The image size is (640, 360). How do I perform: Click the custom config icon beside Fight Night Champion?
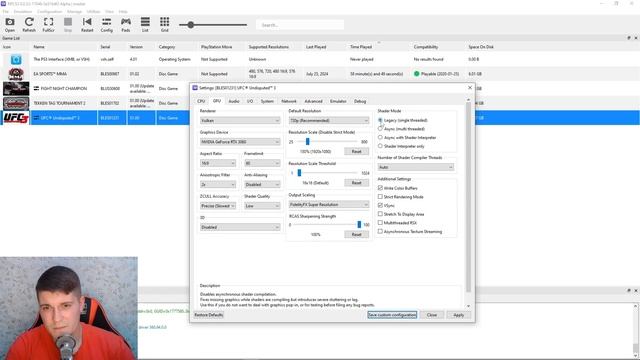[36, 88]
